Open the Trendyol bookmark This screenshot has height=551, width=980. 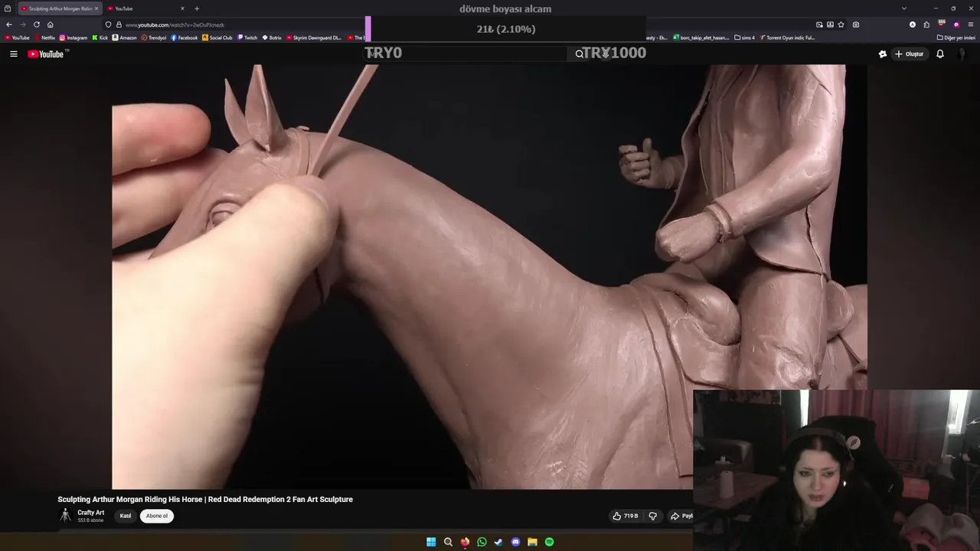click(154, 37)
